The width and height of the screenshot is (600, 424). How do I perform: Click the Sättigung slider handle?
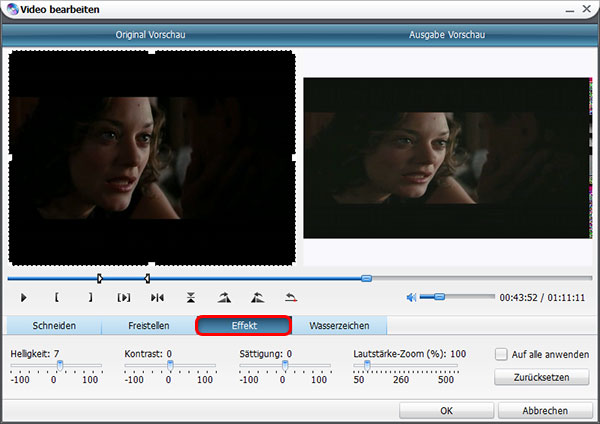(x=285, y=365)
